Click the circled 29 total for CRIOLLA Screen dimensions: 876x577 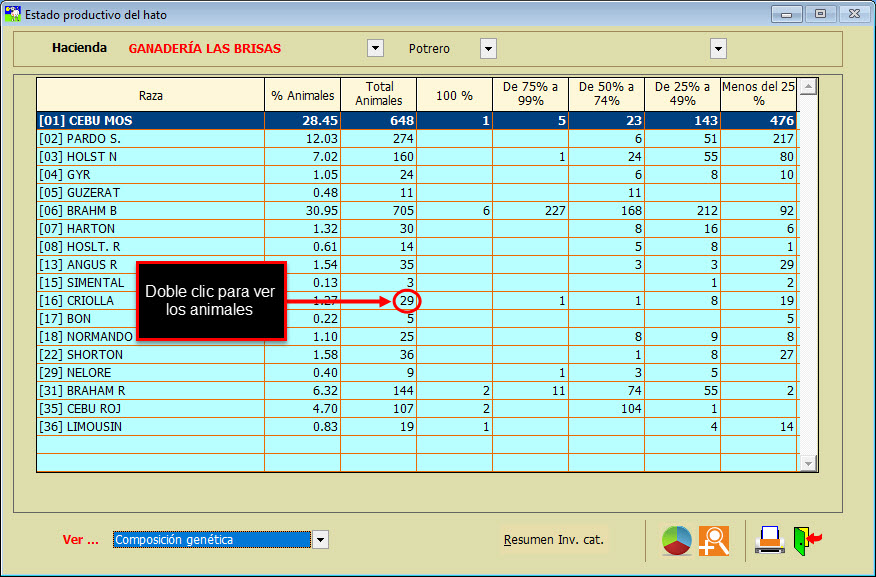click(406, 301)
